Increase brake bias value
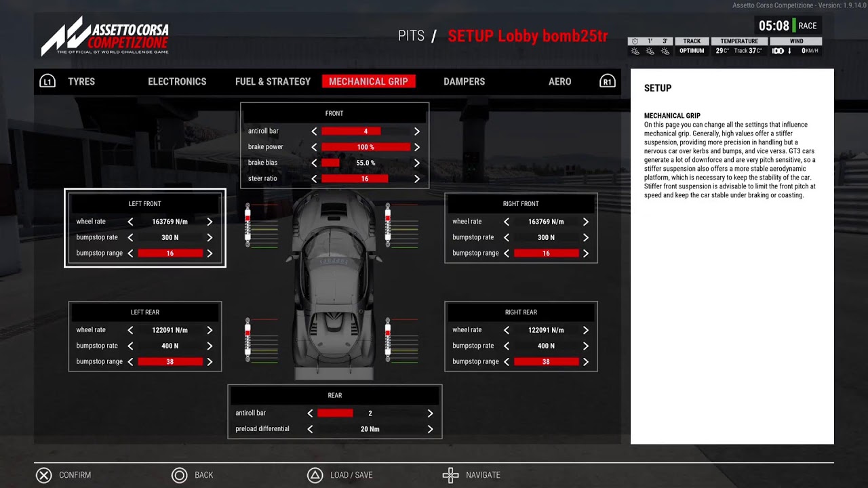 tap(417, 163)
